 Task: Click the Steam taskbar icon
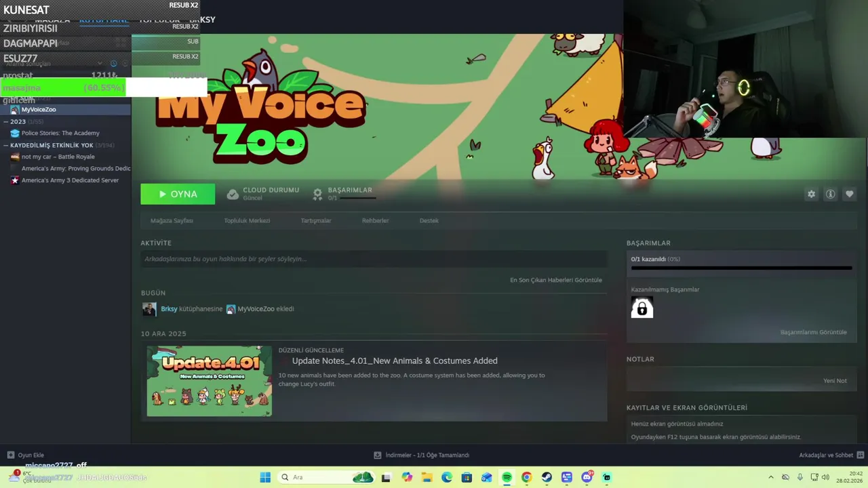(547, 477)
